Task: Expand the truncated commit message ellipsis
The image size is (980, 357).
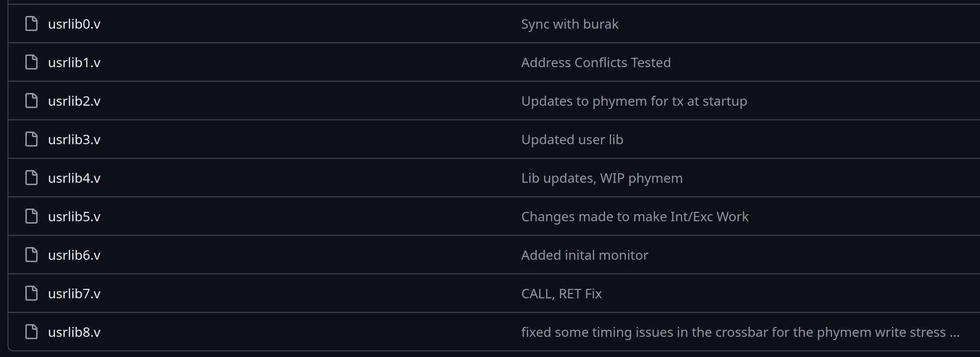Action: 954,333
